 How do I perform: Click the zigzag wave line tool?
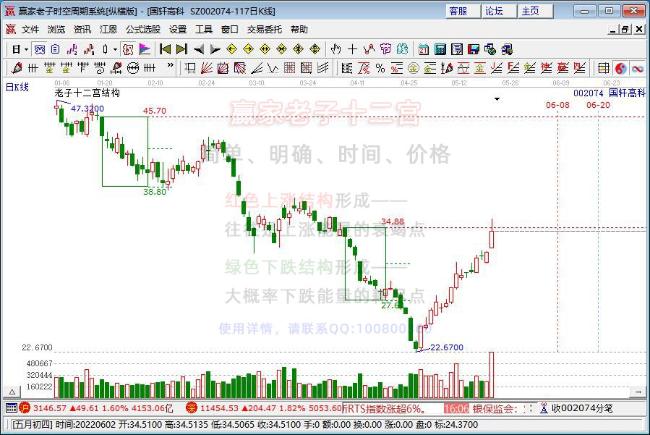point(273,68)
